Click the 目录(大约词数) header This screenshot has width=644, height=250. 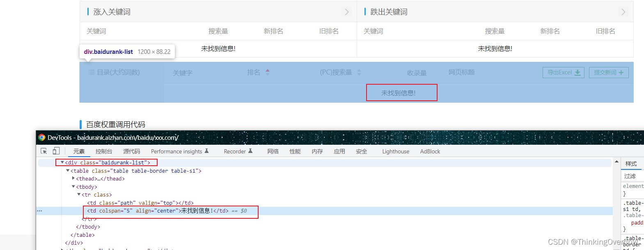tap(118, 72)
